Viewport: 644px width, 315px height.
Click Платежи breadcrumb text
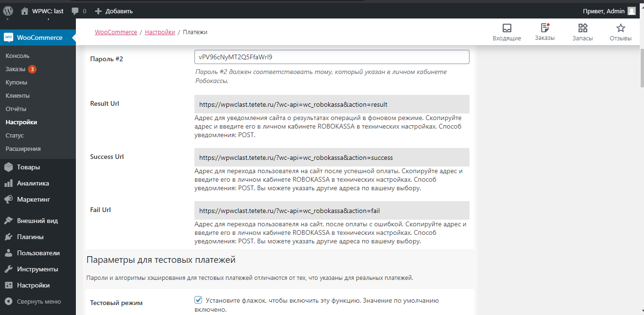click(195, 32)
